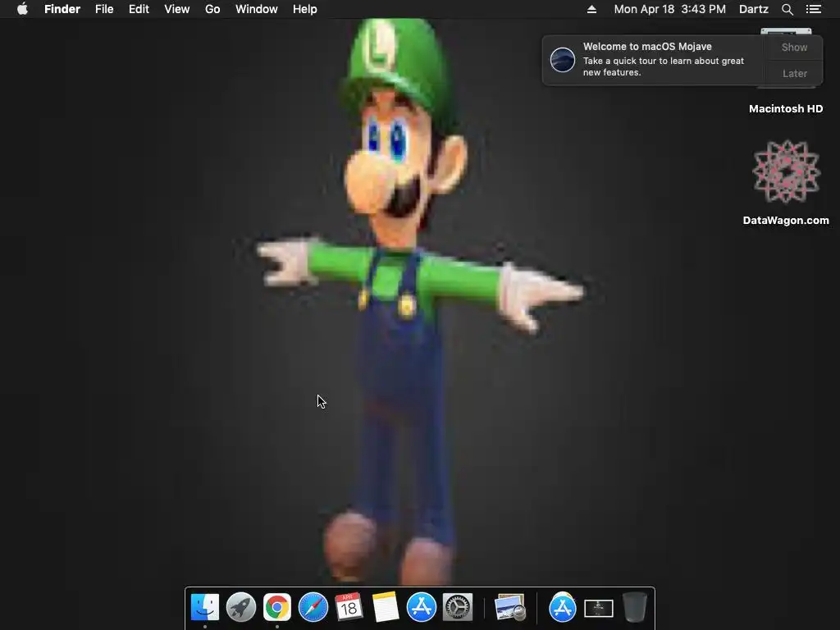Launch Launchpad rocket icon in Dock
The height and width of the screenshot is (630, 840).
coord(241,608)
